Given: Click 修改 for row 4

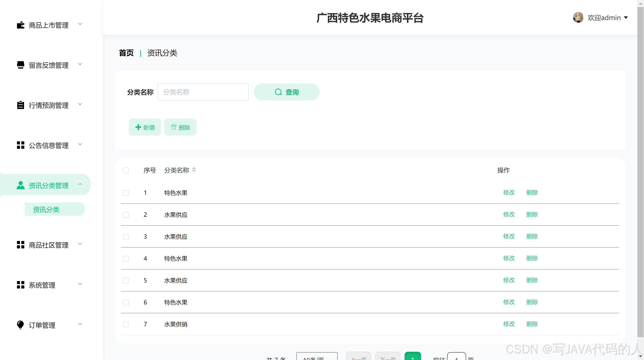Looking at the screenshot, I should coord(509,258).
